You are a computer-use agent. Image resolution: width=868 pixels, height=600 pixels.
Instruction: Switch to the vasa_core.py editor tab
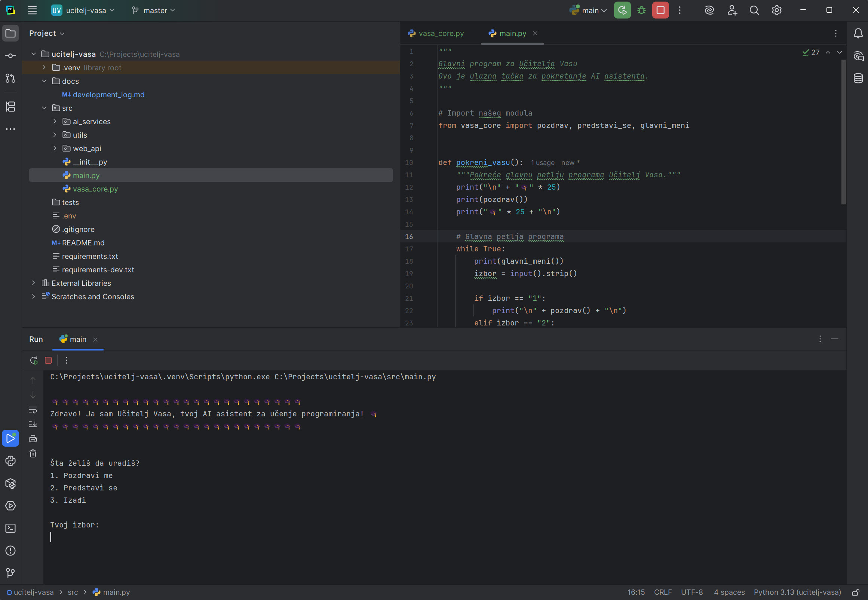coord(441,33)
